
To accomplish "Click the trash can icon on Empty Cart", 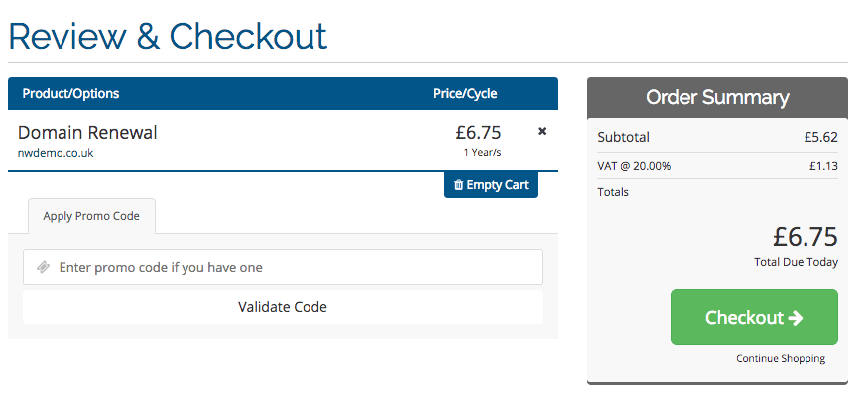I will (x=458, y=185).
